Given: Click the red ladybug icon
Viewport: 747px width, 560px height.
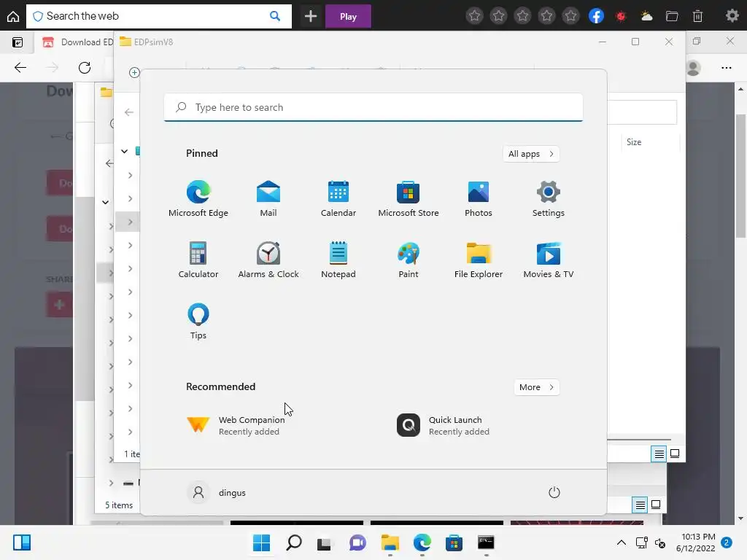Looking at the screenshot, I should pyautogui.click(x=621, y=16).
